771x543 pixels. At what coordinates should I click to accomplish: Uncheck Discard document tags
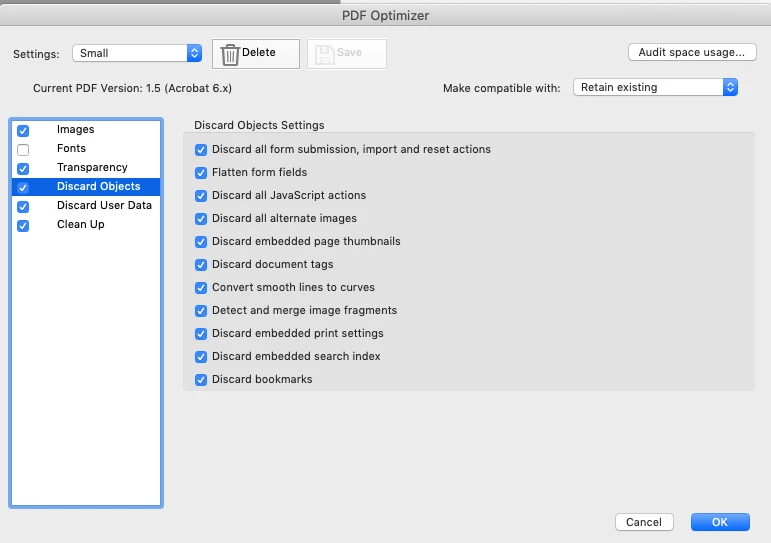[201, 265]
